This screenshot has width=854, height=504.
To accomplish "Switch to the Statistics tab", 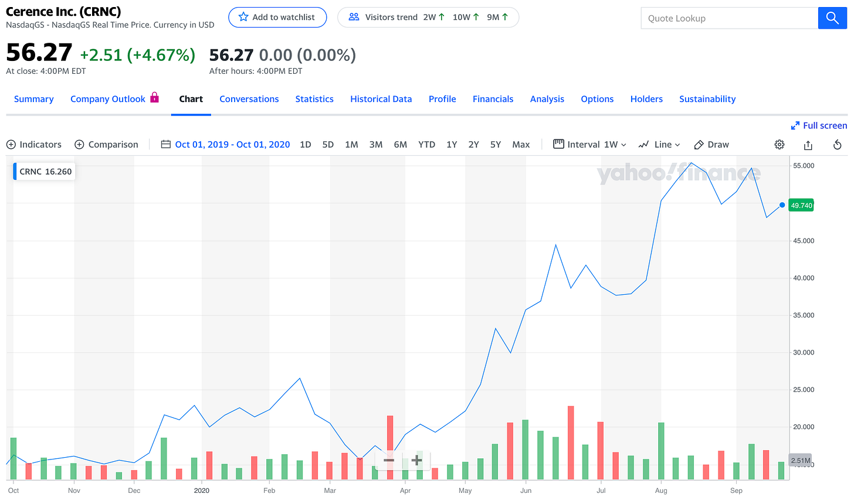I will tap(314, 99).
